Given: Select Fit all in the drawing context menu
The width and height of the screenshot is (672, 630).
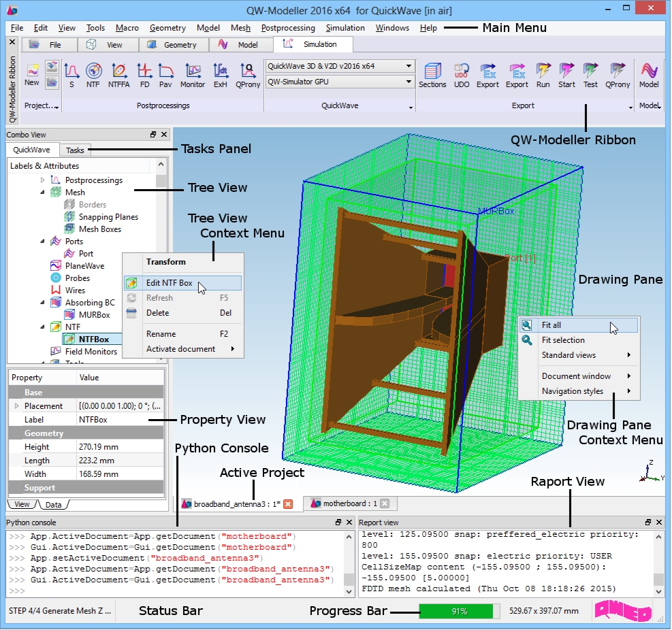Looking at the screenshot, I should [579, 325].
